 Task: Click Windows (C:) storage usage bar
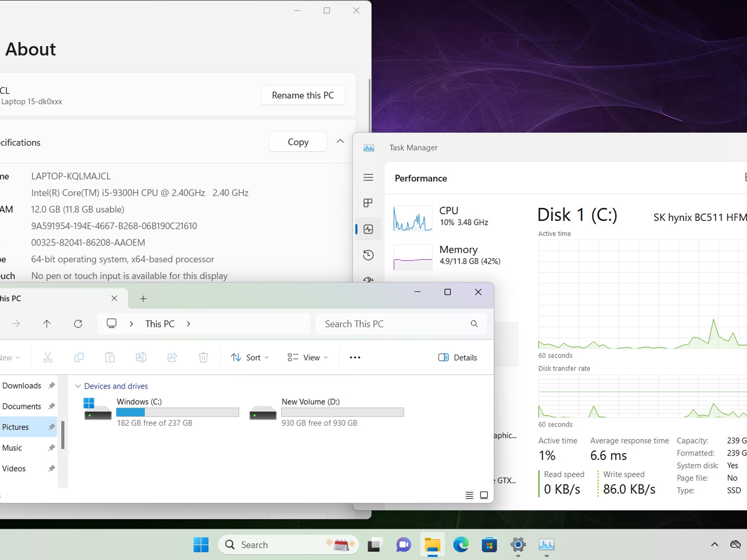[178, 412]
